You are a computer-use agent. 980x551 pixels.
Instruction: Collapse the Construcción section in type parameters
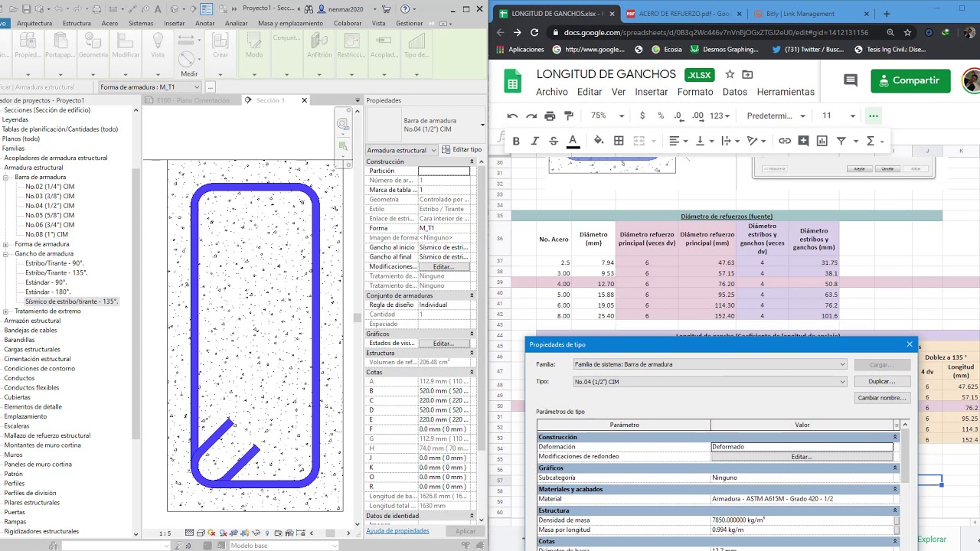pos(895,437)
